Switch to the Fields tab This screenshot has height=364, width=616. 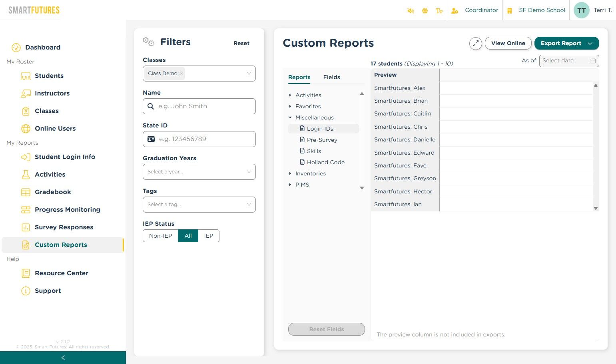point(331,77)
